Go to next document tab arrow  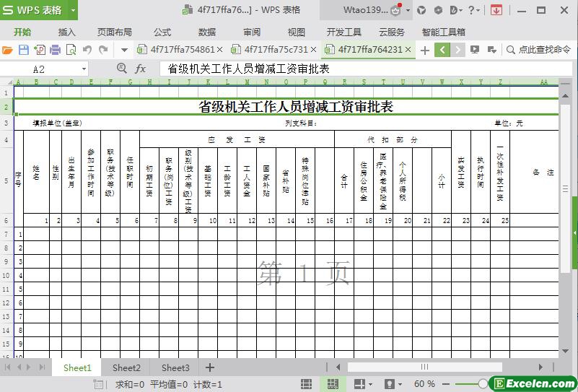coord(457,50)
